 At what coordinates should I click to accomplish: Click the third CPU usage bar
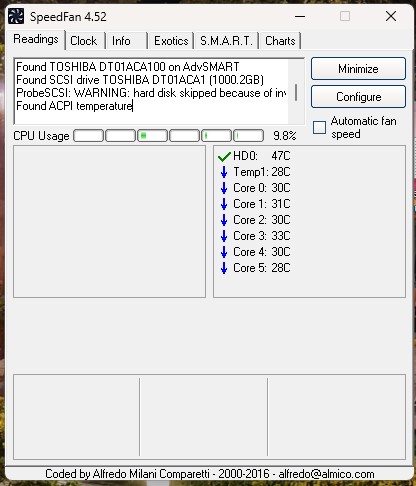(152, 136)
